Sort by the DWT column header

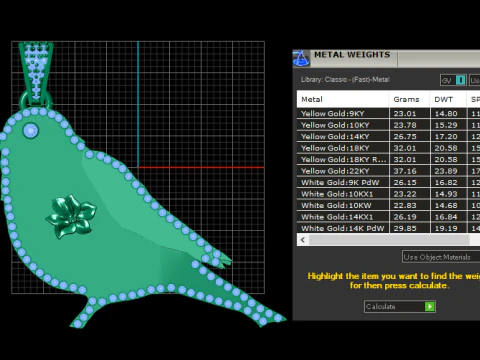[448, 99]
